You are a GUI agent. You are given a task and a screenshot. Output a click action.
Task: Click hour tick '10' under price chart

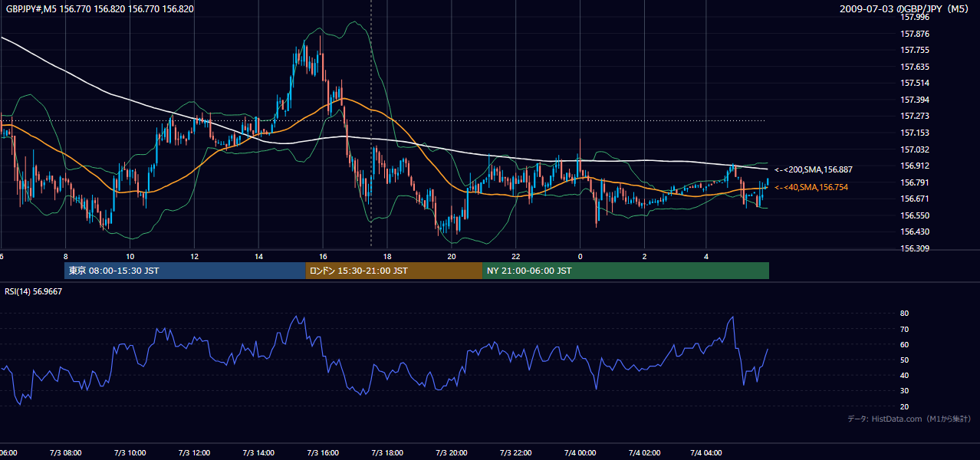point(130,256)
